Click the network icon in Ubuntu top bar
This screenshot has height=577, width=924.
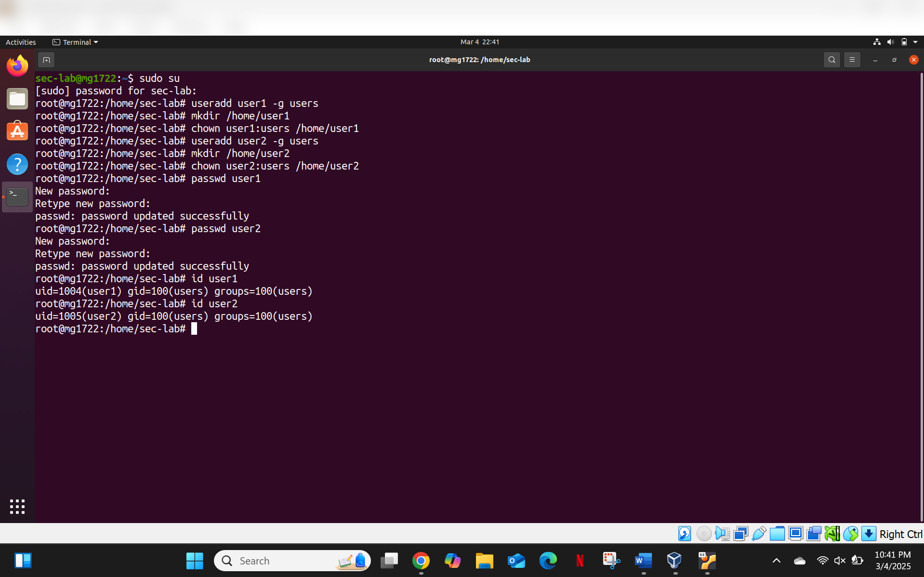coord(877,42)
